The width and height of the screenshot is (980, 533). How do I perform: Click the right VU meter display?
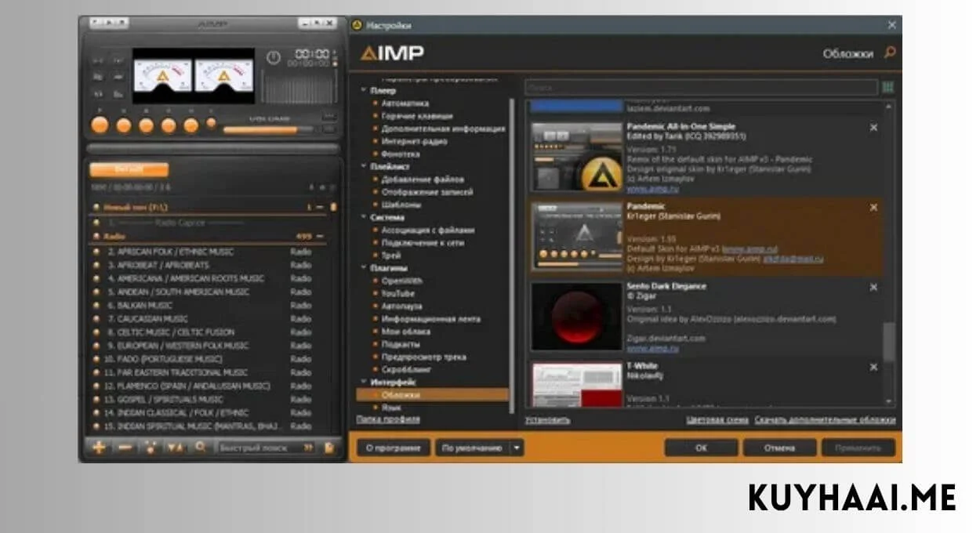[223, 77]
